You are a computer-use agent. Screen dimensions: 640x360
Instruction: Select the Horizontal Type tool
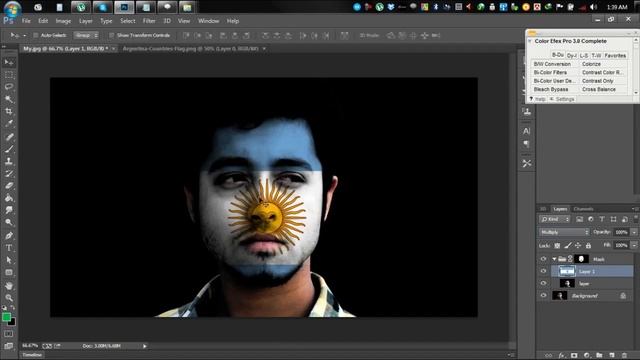tap(9, 248)
